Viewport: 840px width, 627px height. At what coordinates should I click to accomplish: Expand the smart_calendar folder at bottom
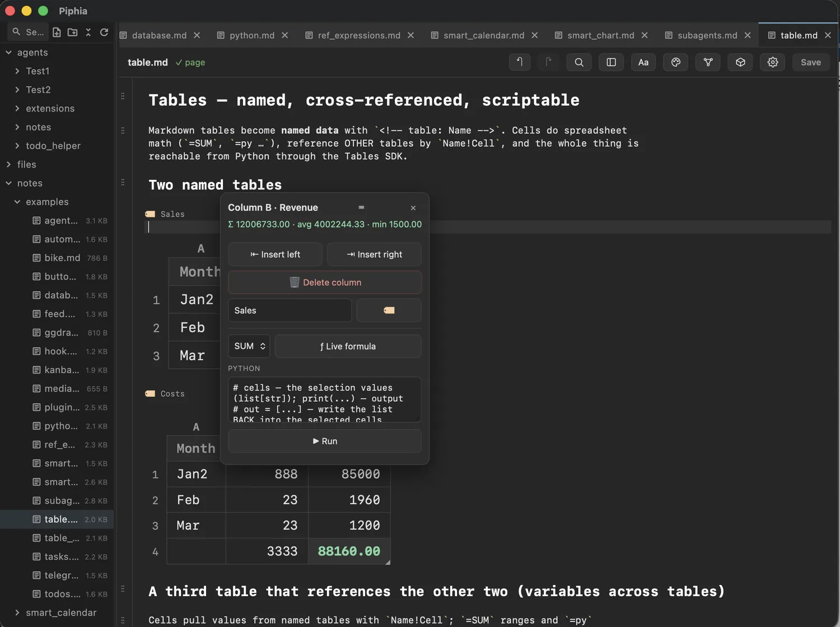[x=17, y=612]
